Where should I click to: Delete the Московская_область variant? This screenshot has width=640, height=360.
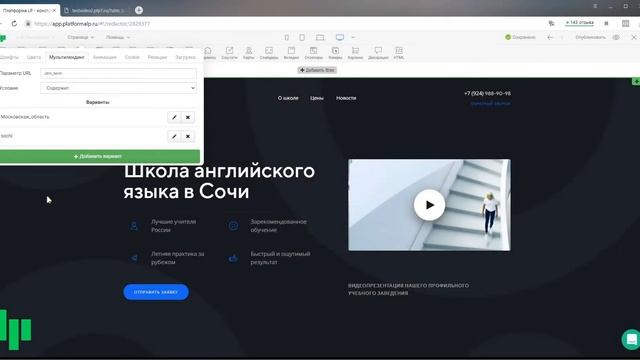click(188, 117)
